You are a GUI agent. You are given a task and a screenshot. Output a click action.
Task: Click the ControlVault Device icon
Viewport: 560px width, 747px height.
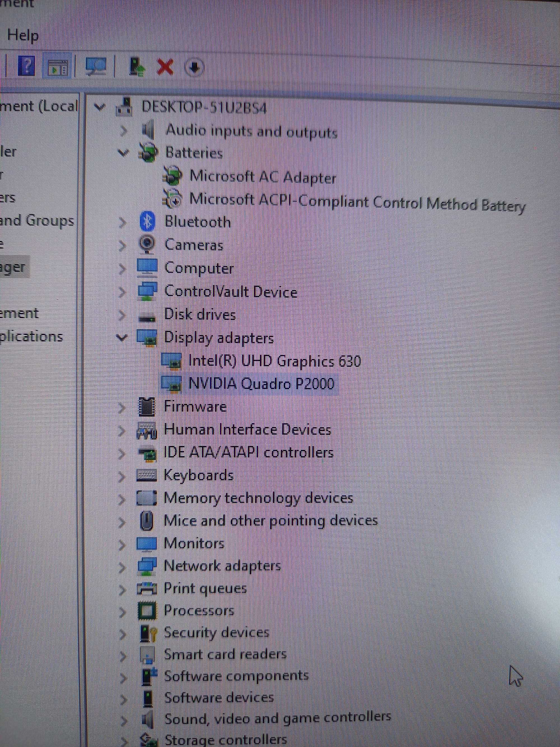pyautogui.click(x=148, y=291)
